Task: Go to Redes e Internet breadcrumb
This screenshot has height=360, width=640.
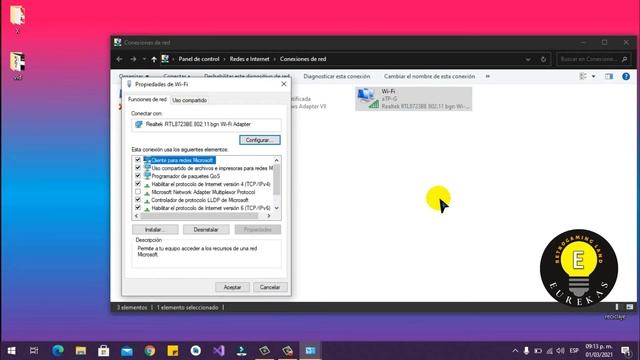Action: point(249,59)
